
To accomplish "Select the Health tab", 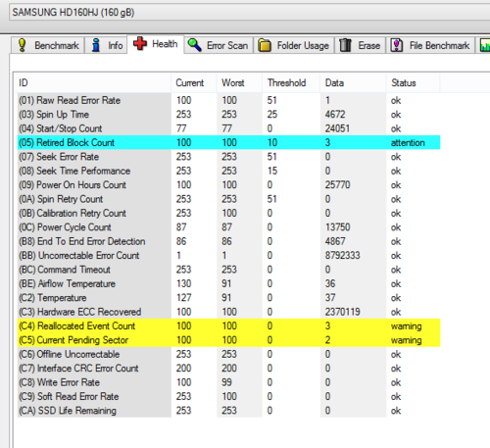I will 156,44.
